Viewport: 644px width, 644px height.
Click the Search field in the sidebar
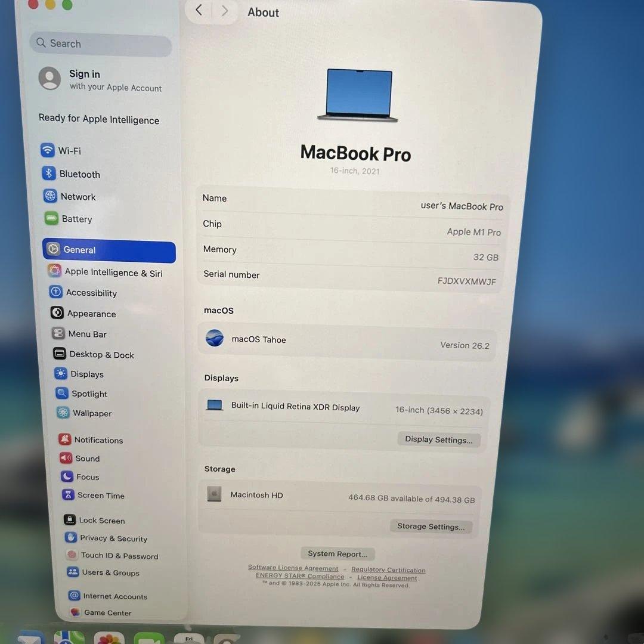coord(100,43)
